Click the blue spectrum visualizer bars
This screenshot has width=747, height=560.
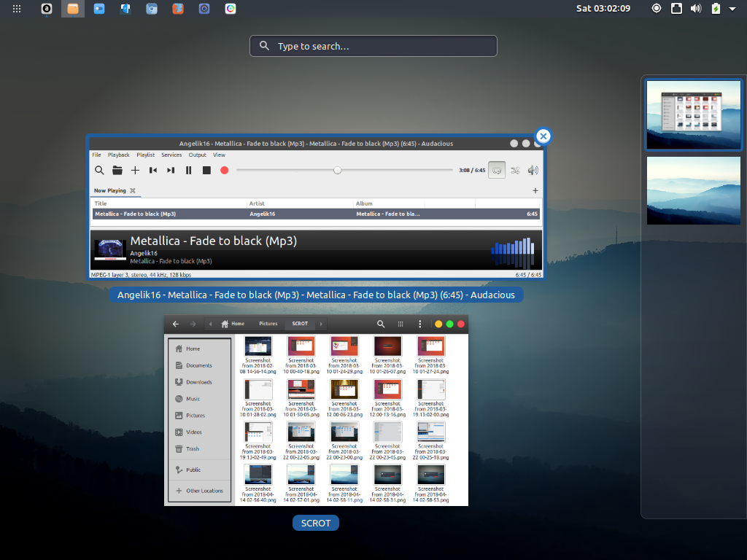click(x=513, y=252)
